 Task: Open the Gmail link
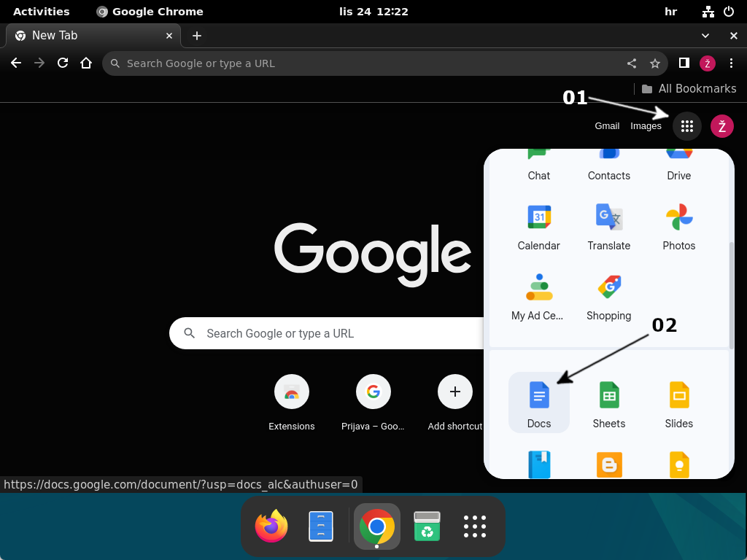point(607,126)
